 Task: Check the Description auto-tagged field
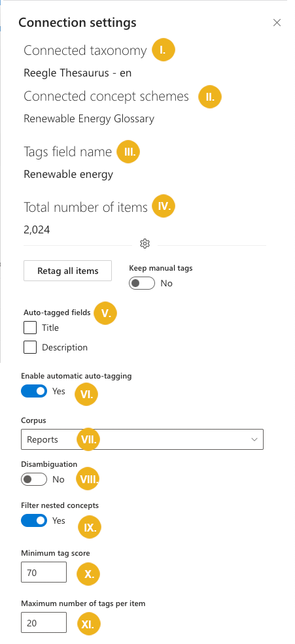pos(30,347)
